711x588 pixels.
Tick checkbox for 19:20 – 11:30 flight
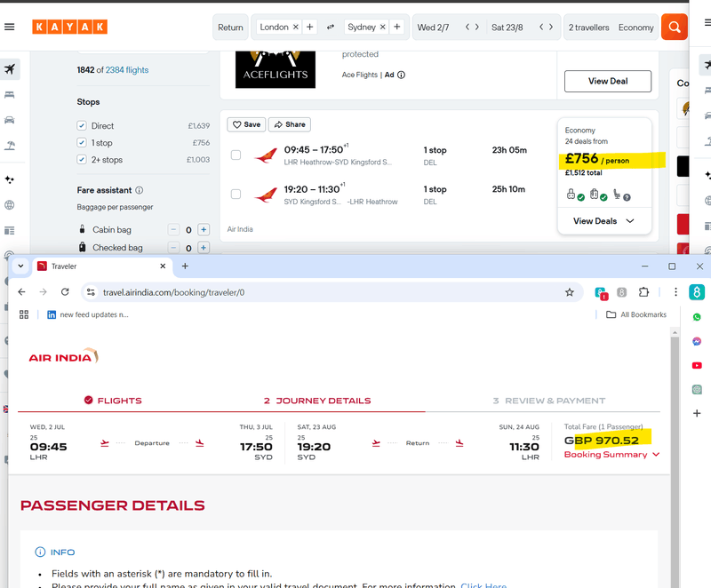tap(236, 194)
